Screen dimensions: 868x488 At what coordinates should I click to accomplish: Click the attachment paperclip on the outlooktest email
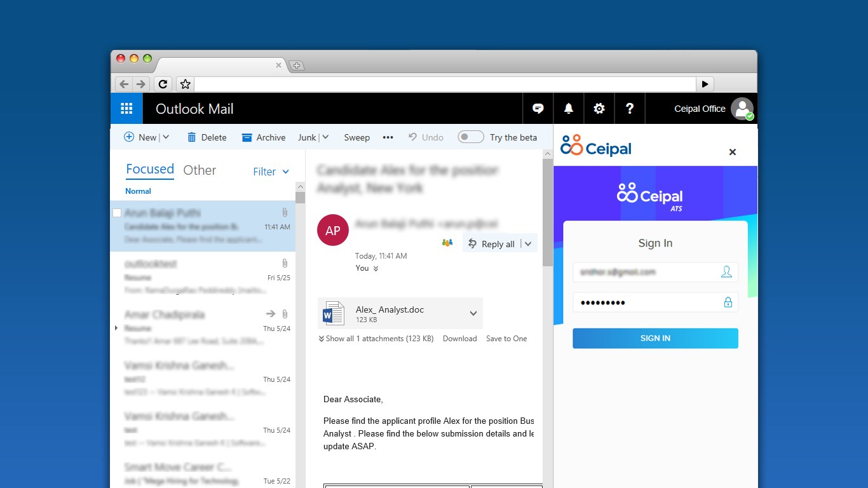pos(285,263)
